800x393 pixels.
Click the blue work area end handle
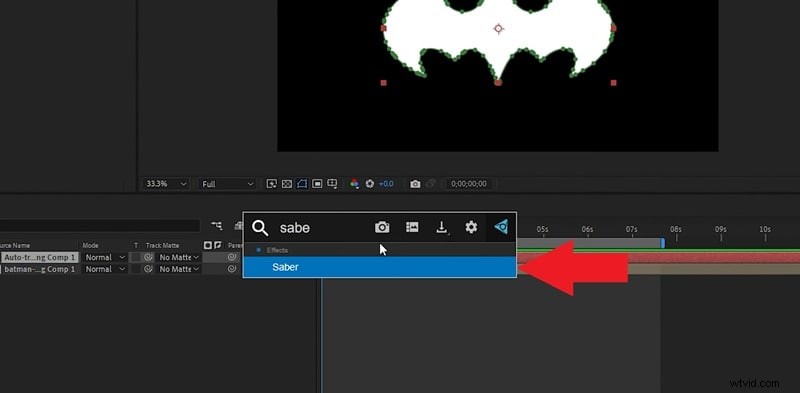click(663, 243)
